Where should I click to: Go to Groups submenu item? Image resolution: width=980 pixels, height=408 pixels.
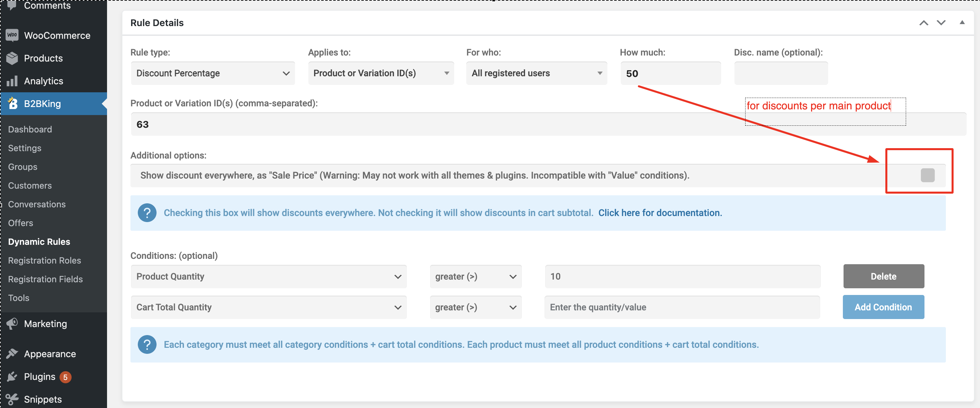(x=23, y=167)
